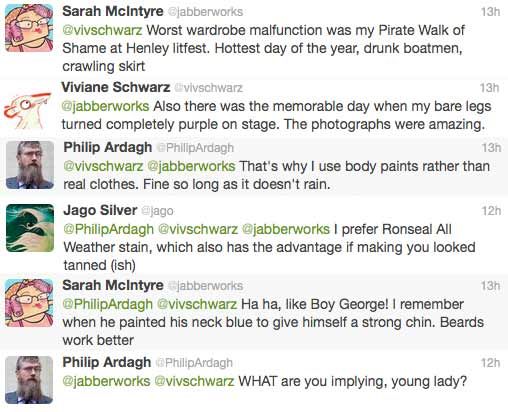Image resolution: width=508 pixels, height=412 pixels.
Task: Click @PhilipArdagh mention in Ronseal tweet
Action: click(x=108, y=229)
